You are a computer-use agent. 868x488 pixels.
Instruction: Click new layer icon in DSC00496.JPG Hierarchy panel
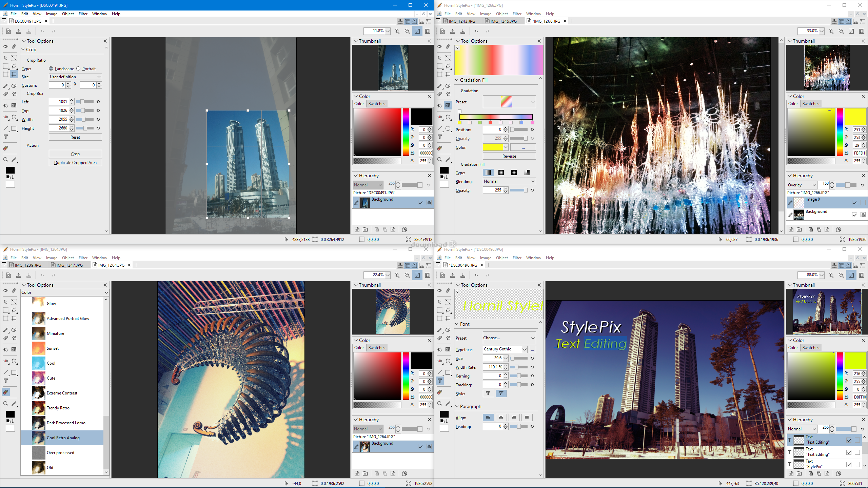[791, 473]
